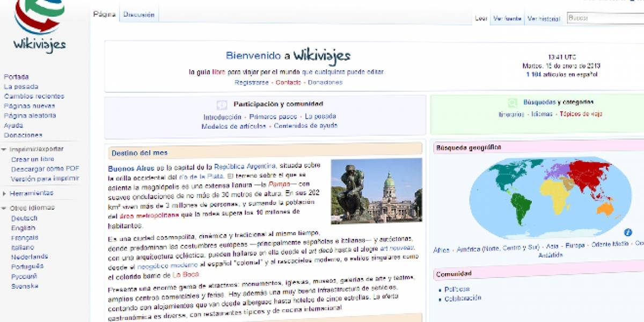This screenshot has height=322, width=644.
Task: Open La posada sidebar link
Action: (21, 86)
